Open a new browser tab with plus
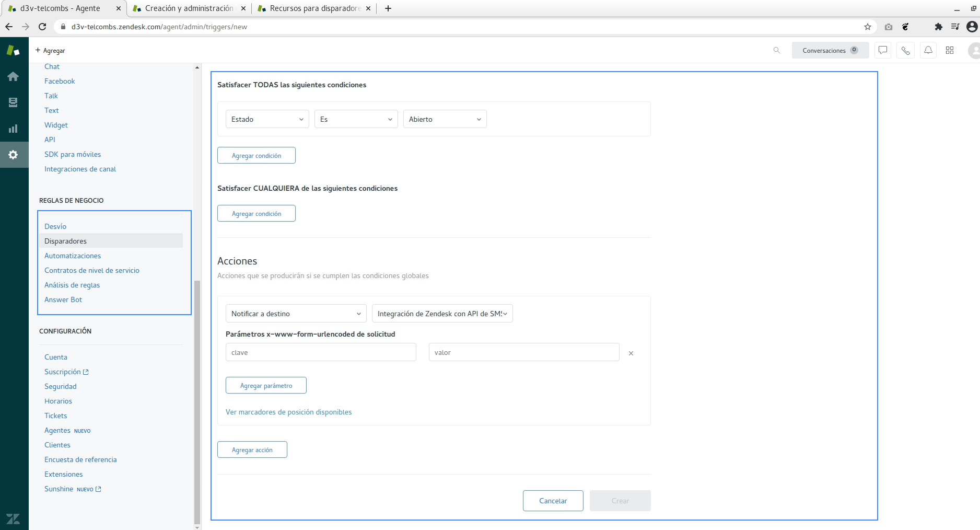Screen dimensions: 980x530 (x=388, y=8)
